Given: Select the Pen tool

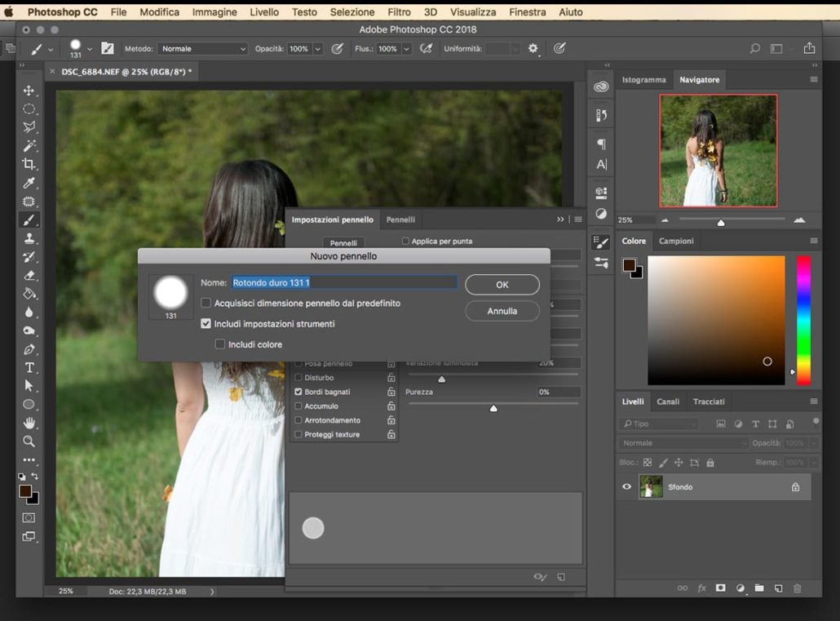Looking at the screenshot, I should coord(29,349).
